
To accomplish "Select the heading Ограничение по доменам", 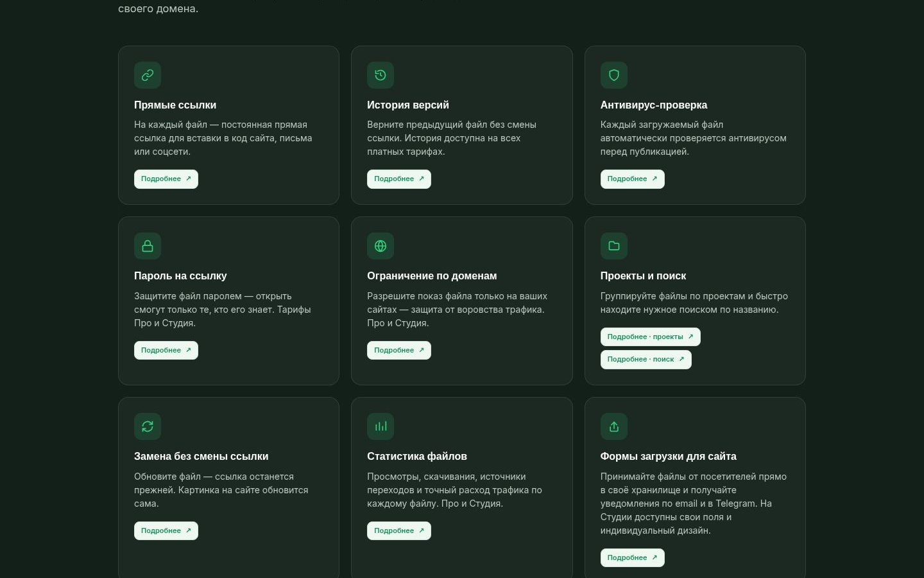I will point(432,276).
